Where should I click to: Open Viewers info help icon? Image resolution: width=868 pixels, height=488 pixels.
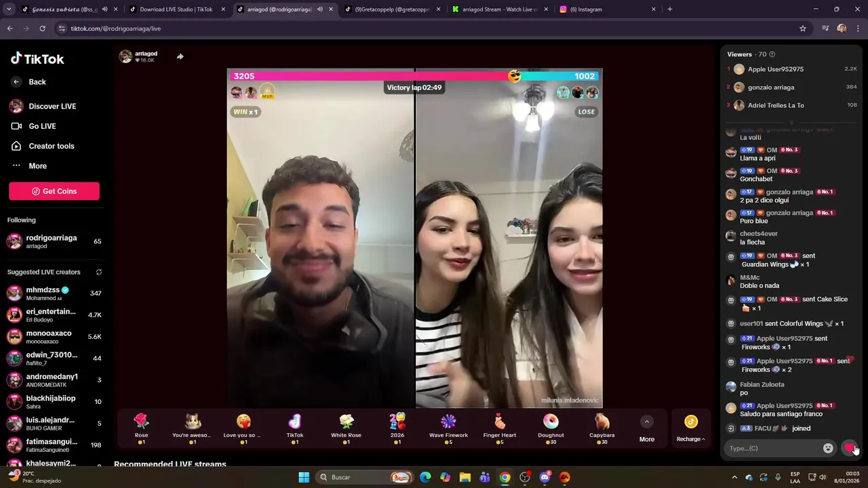coord(772,54)
